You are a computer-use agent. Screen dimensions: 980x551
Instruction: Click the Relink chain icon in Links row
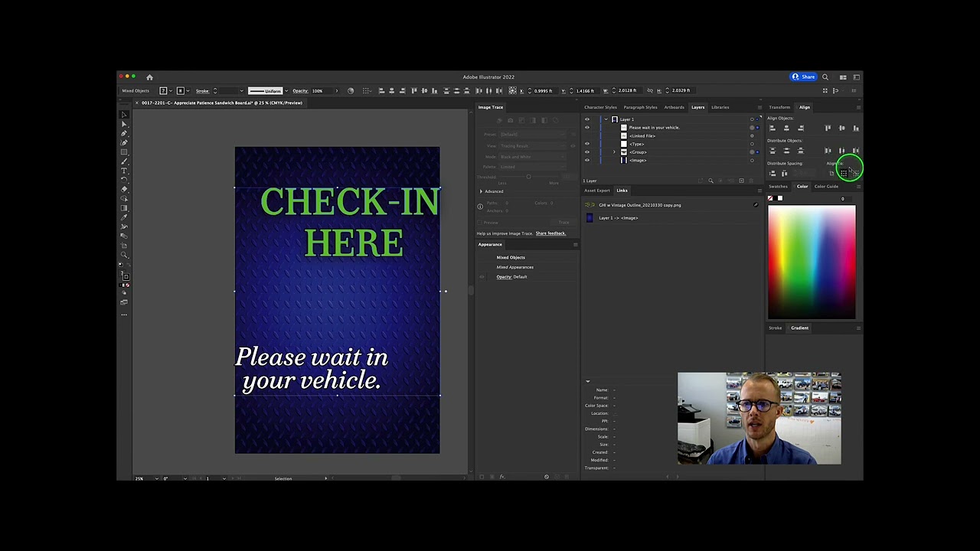(756, 205)
